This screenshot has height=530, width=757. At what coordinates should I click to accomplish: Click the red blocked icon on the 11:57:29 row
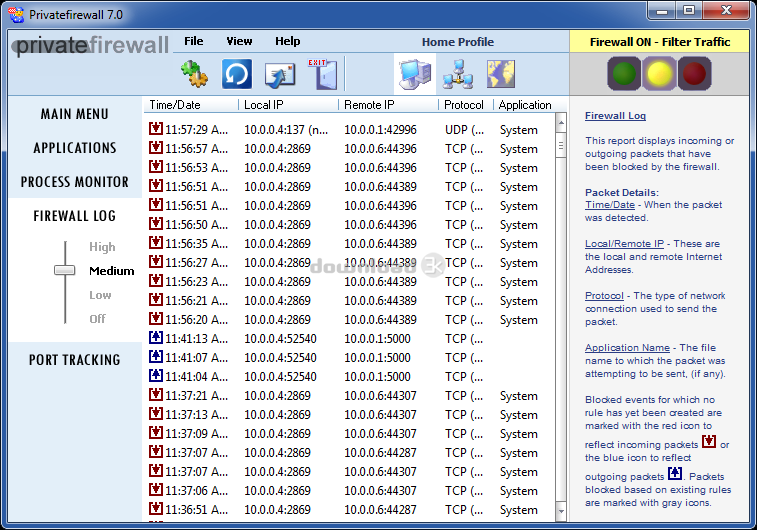click(156, 129)
